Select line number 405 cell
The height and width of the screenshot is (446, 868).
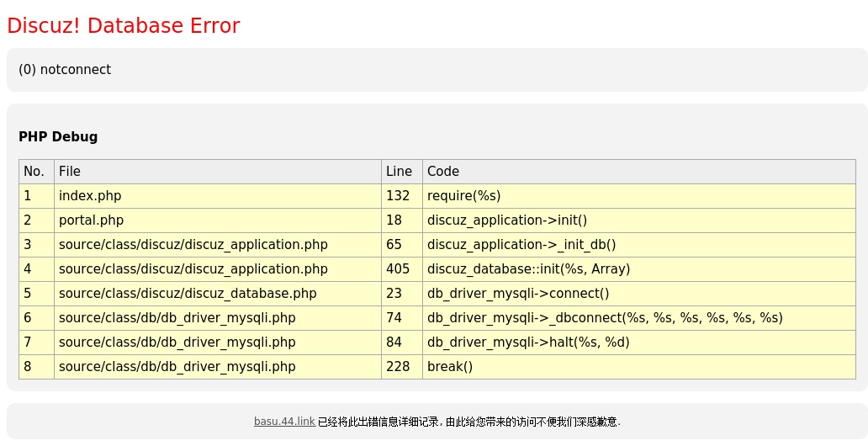pos(398,269)
